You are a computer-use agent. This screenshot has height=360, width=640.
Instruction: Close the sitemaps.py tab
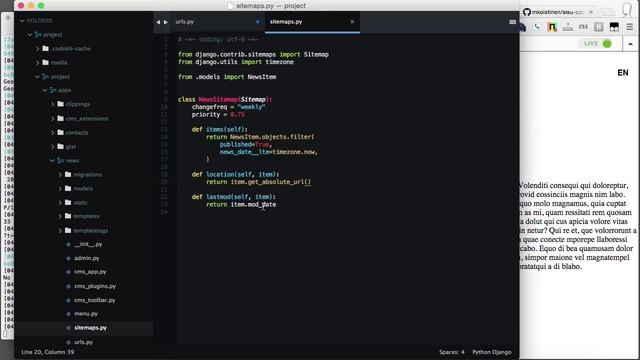point(352,22)
